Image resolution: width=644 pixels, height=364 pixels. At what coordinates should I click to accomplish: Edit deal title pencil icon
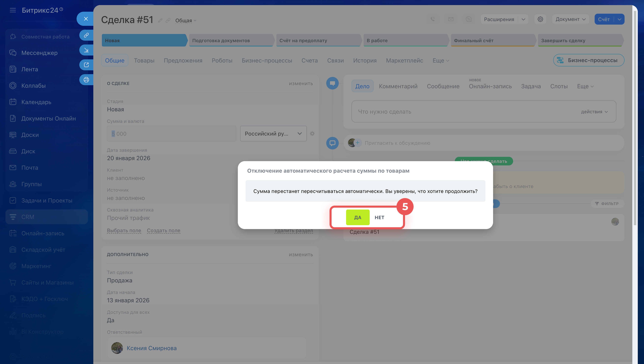click(x=160, y=20)
